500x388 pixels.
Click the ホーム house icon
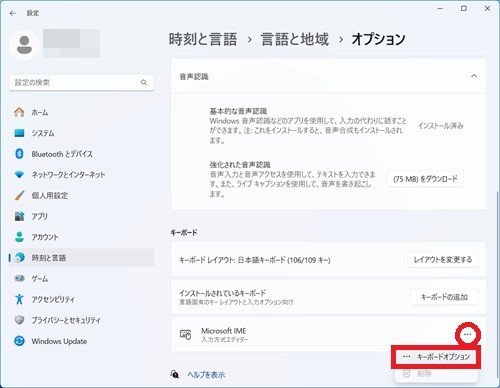19,112
